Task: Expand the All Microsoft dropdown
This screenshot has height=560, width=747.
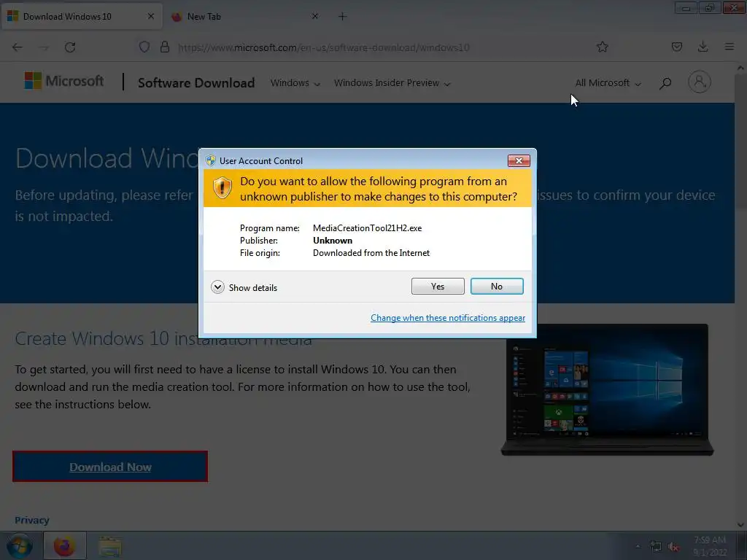Action: (x=608, y=83)
